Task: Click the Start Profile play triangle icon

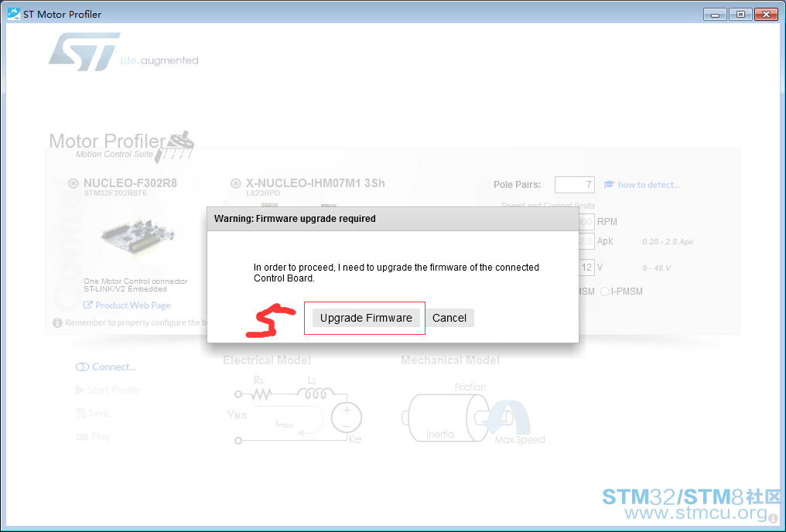Action: point(80,390)
